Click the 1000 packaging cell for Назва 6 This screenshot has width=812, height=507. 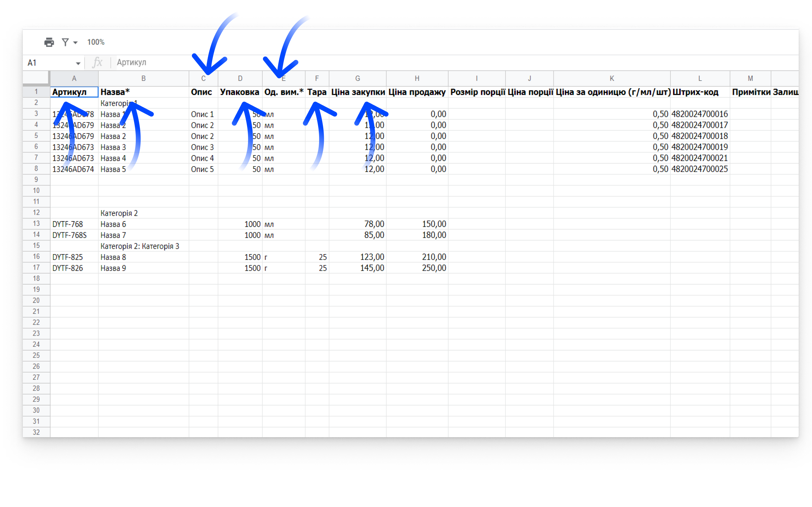pos(240,224)
